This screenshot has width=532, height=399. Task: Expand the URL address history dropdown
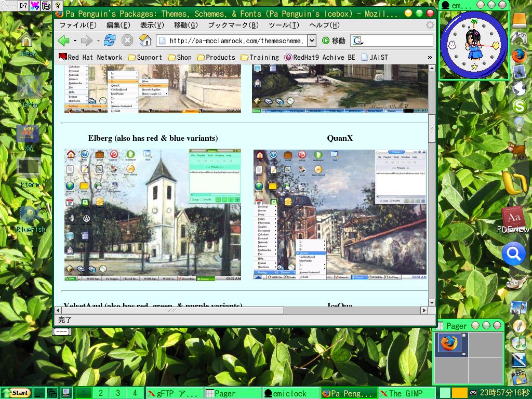point(312,41)
